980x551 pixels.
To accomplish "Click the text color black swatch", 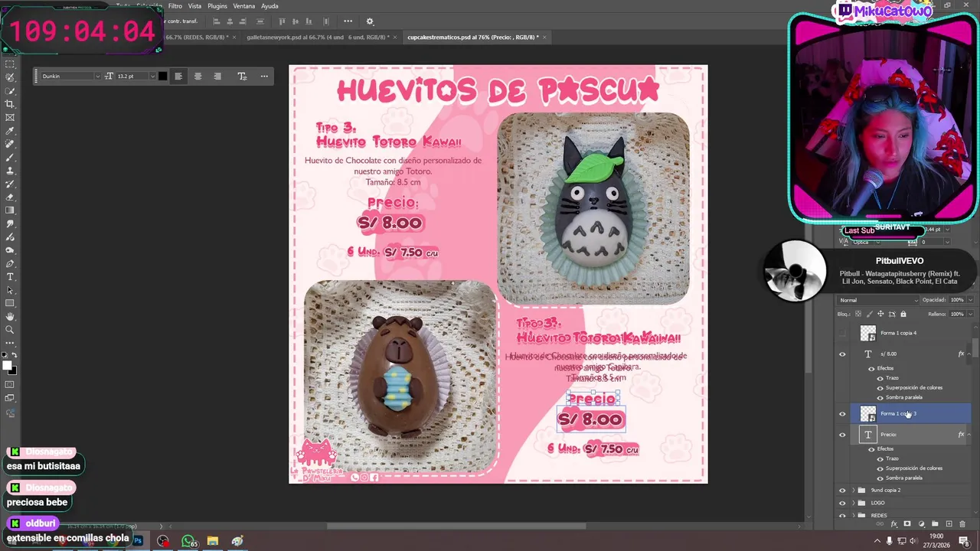I will (162, 76).
